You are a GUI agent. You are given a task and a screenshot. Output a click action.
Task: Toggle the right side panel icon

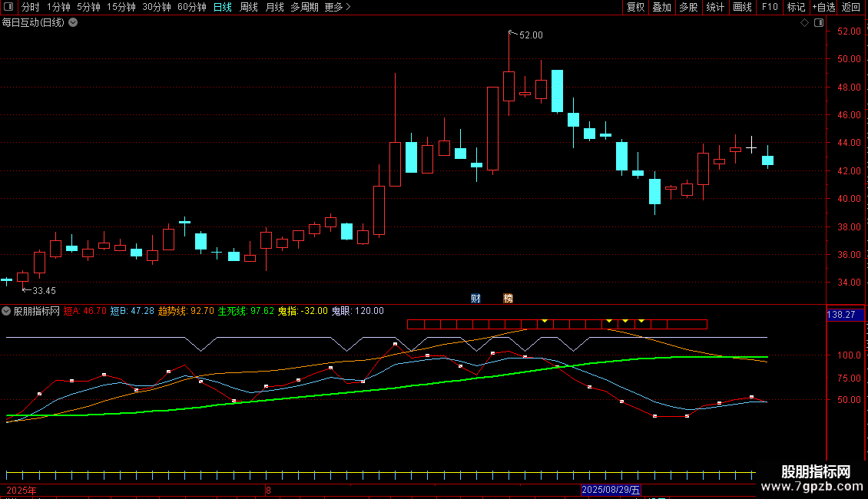[x=819, y=23]
